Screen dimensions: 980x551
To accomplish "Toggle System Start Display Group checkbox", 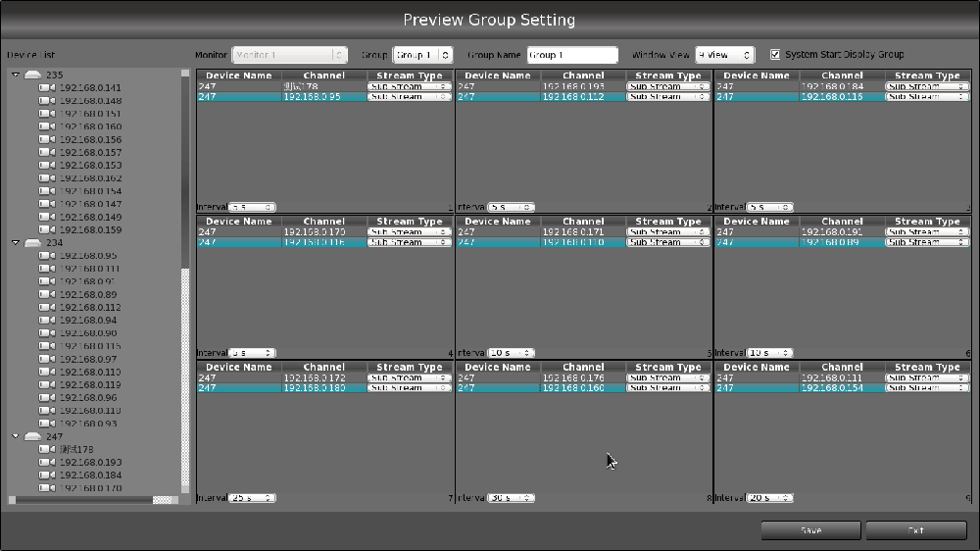I will click(x=776, y=55).
